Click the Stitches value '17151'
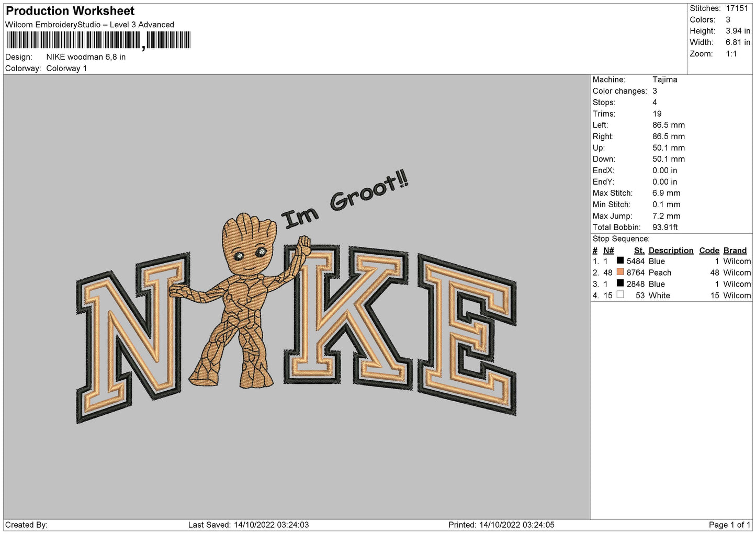Screen dimensions: 756x534 click(737, 8)
